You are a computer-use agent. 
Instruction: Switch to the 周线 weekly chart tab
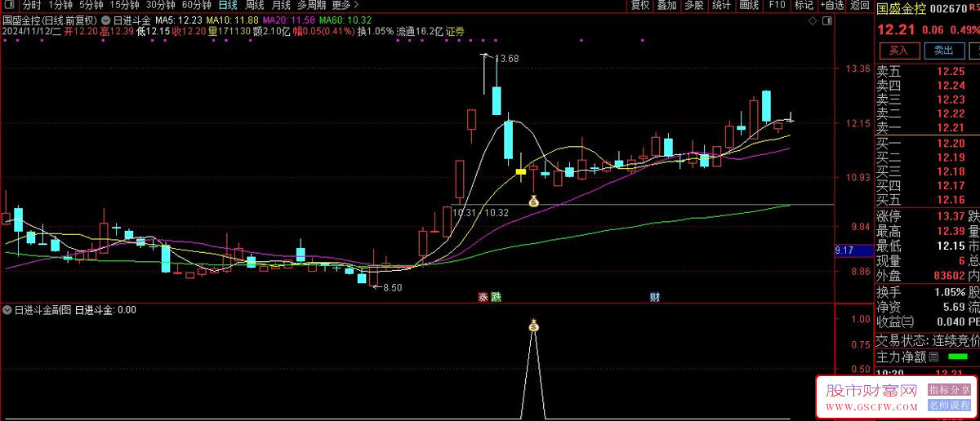coord(254,5)
